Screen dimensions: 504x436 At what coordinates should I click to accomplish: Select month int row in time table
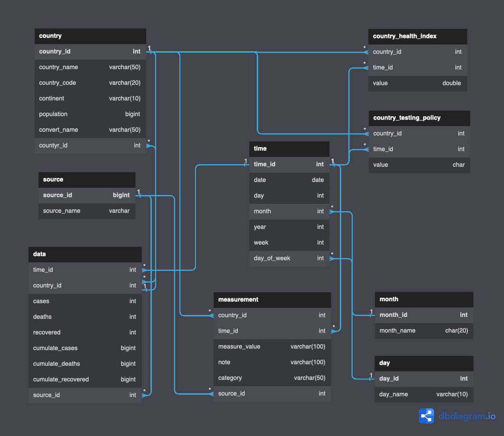coord(289,212)
